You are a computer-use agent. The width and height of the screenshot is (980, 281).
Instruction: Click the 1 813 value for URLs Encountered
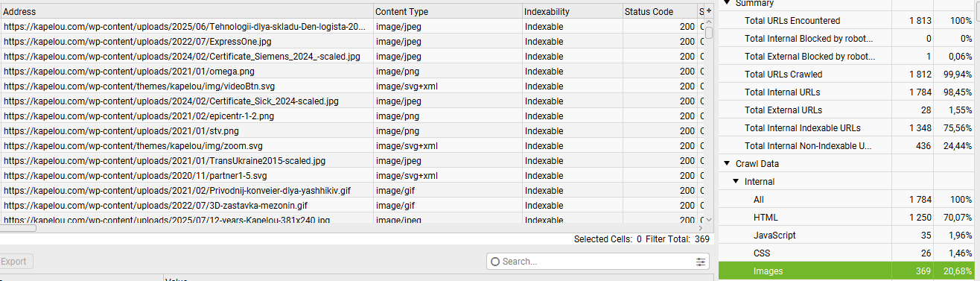tap(920, 20)
